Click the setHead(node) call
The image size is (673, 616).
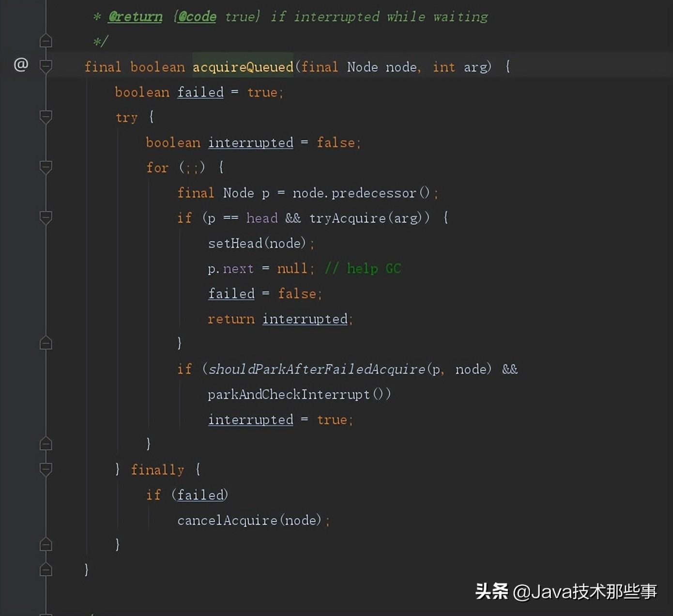coord(257,243)
